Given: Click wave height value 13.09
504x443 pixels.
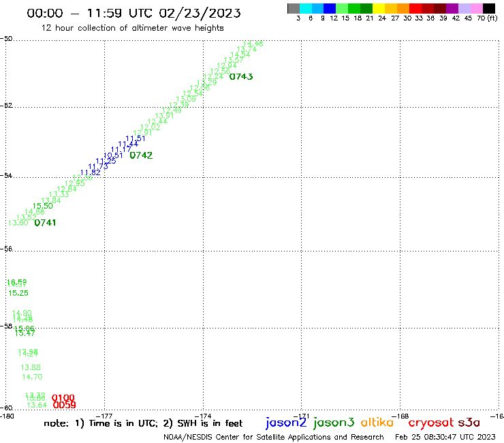Looking at the screenshot, I should [x=186, y=99].
